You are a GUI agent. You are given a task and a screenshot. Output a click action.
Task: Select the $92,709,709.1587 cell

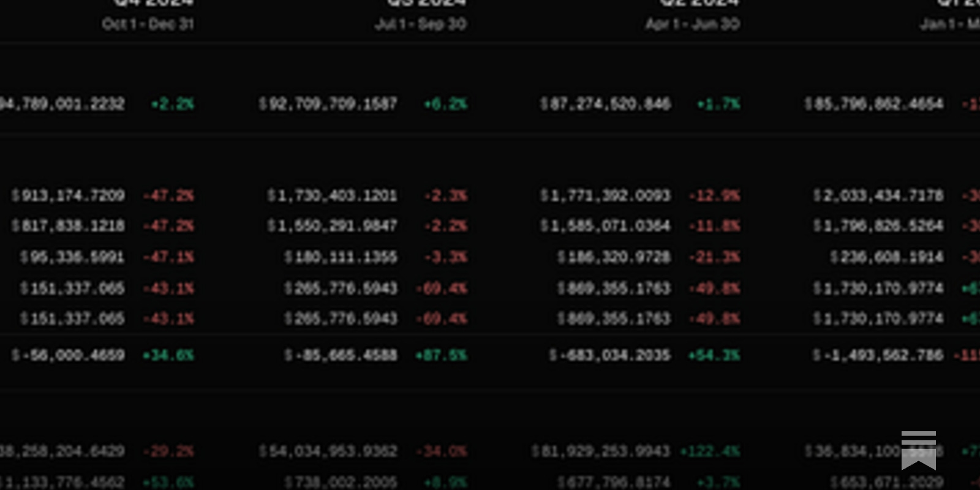tap(328, 104)
